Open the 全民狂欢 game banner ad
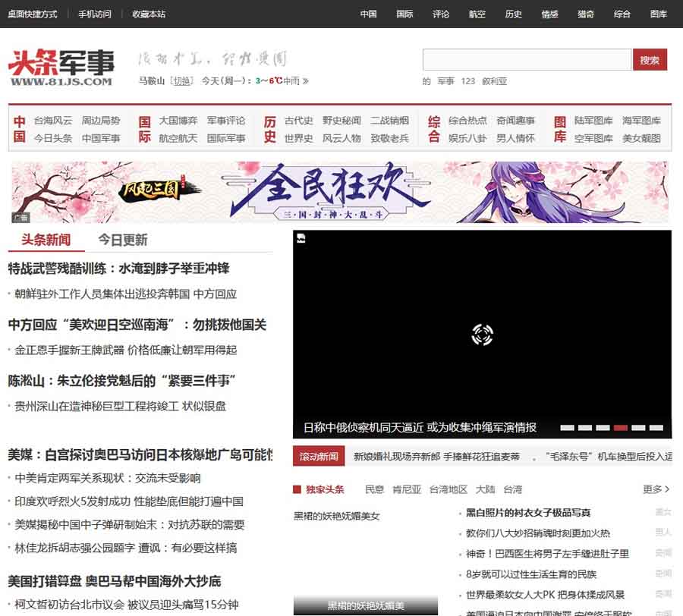 (340, 192)
